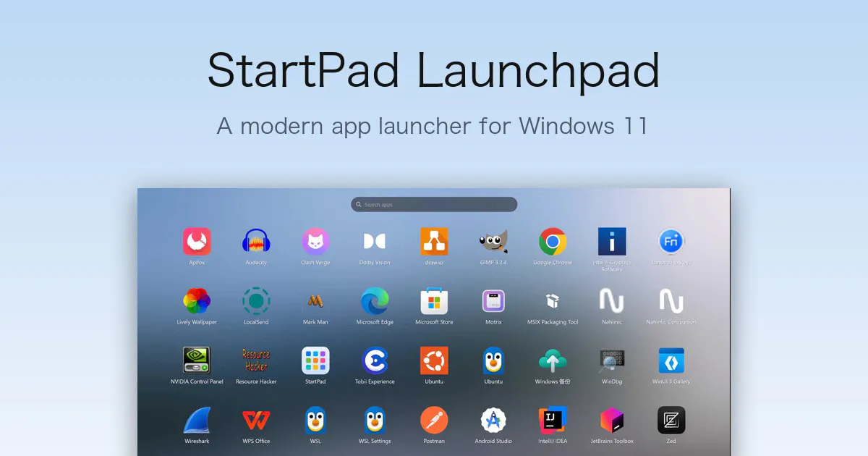
Task: Launch the Windows backup cloud icon
Action: pos(553,360)
